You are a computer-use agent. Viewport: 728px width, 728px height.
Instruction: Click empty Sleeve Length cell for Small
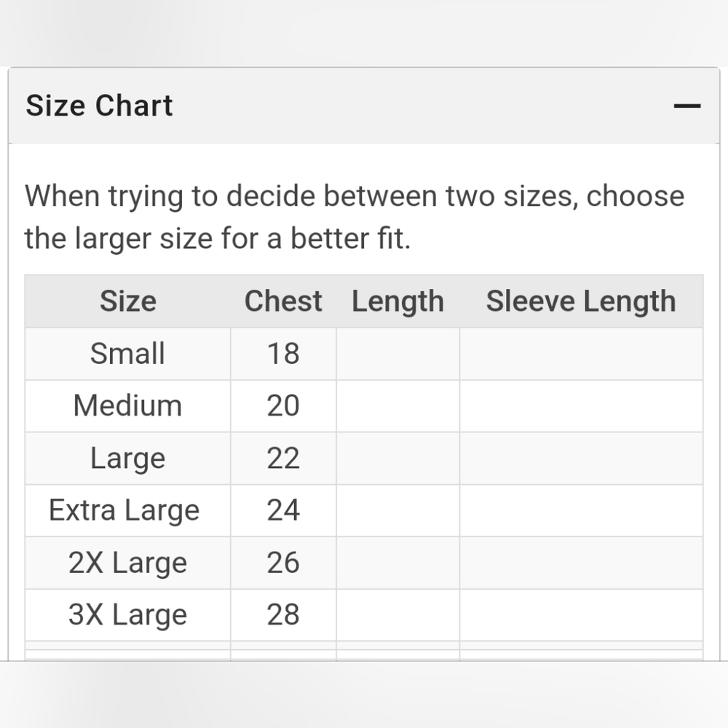(x=581, y=354)
